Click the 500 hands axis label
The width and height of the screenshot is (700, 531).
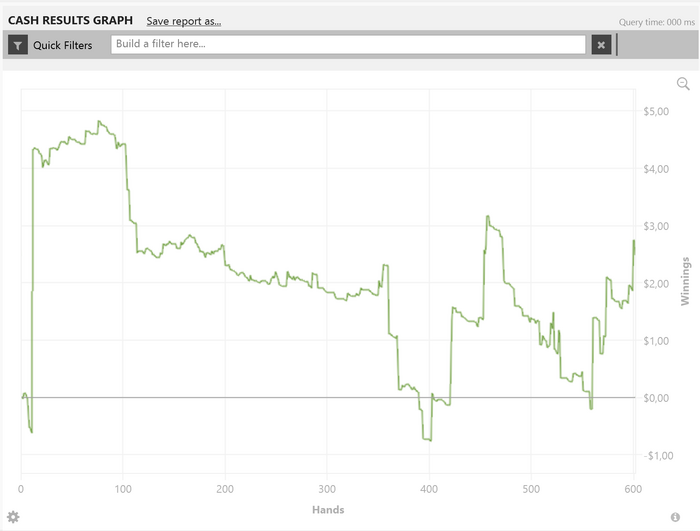pyautogui.click(x=531, y=489)
